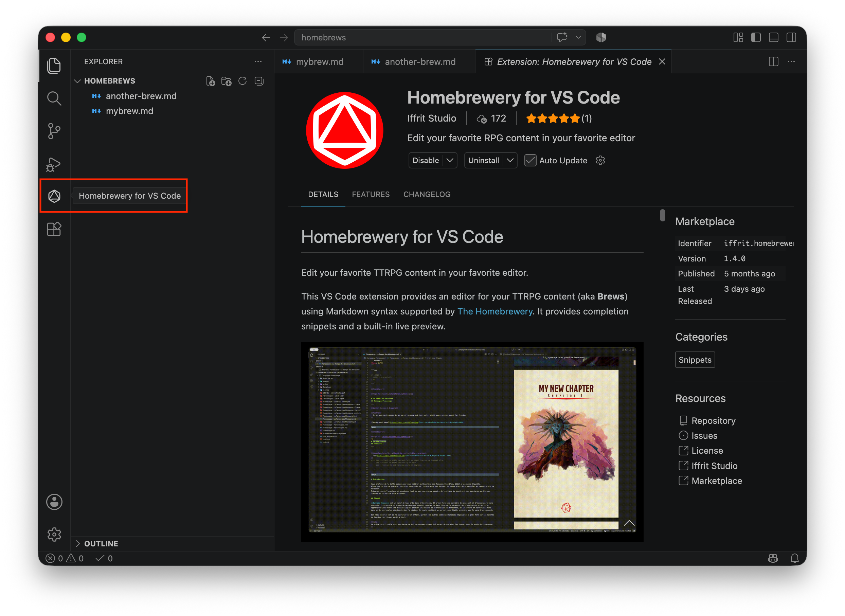Open the Accounts menu icon
The image size is (845, 616).
54,502
